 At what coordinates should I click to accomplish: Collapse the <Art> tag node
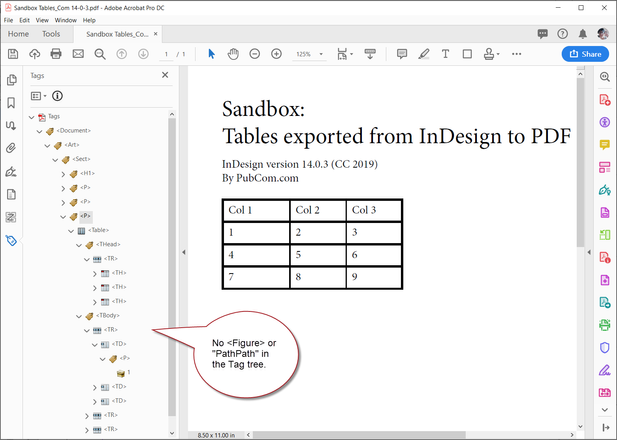click(47, 146)
